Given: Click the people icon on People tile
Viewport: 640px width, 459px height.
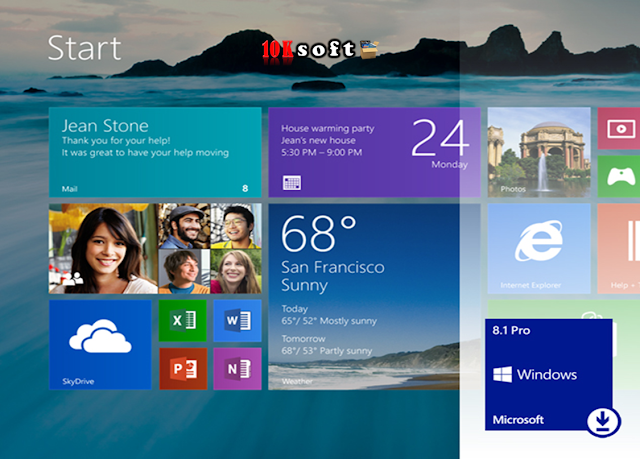Looking at the screenshot, I should click(x=73, y=279).
